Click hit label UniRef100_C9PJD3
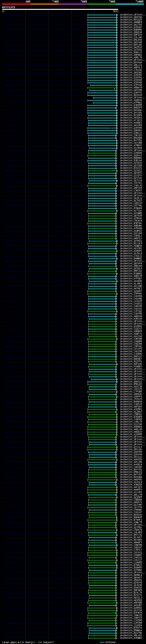 click(131, 135)
